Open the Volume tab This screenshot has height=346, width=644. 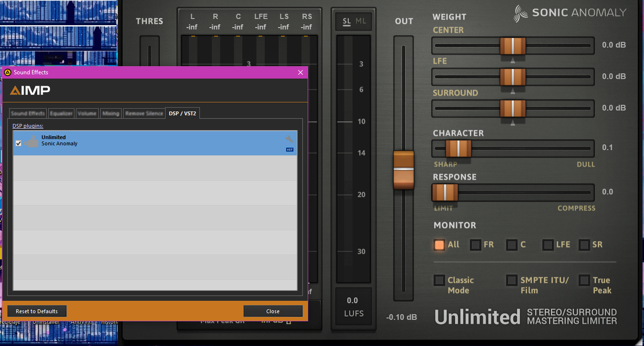pos(87,114)
